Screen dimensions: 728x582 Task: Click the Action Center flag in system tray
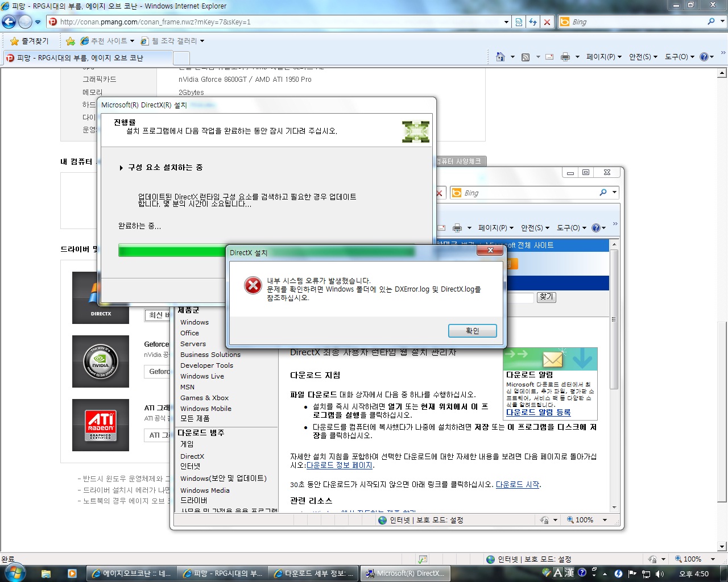click(632, 573)
